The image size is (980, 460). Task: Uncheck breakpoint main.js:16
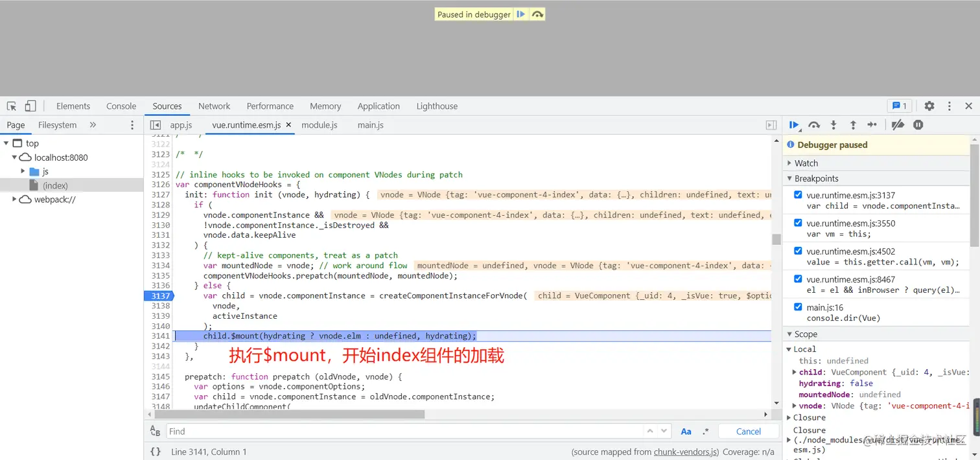(798, 307)
